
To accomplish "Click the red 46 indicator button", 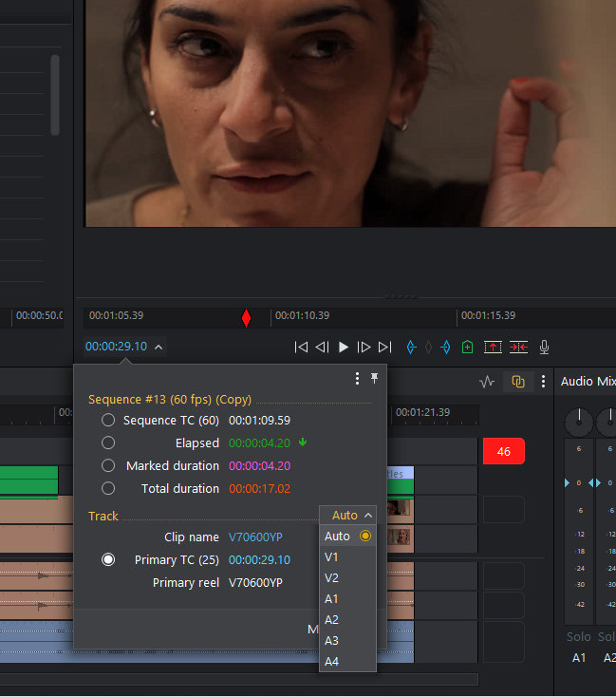I will pyautogui.click(x=504, y=451).
